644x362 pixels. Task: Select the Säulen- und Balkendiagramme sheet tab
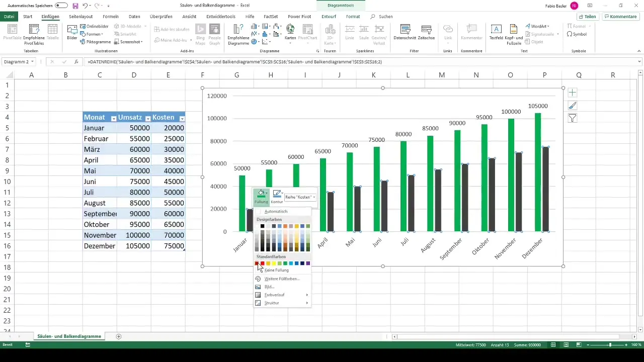70,336
